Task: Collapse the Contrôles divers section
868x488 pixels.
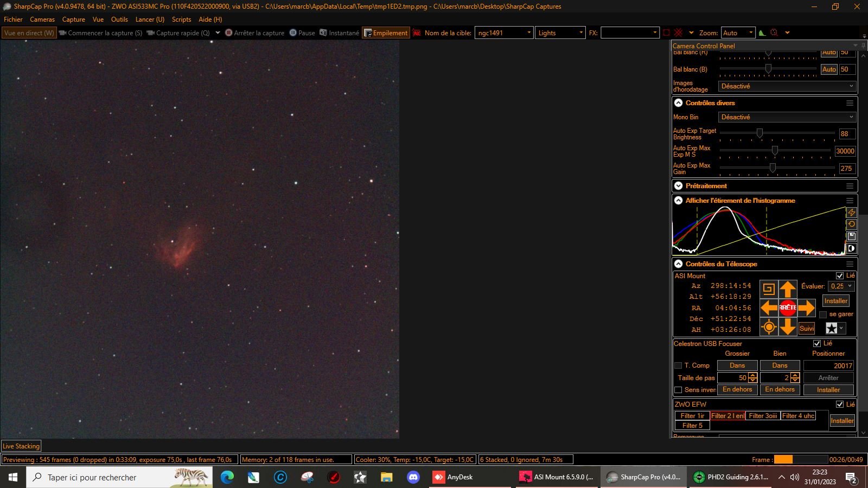Action: coord(679,103)
